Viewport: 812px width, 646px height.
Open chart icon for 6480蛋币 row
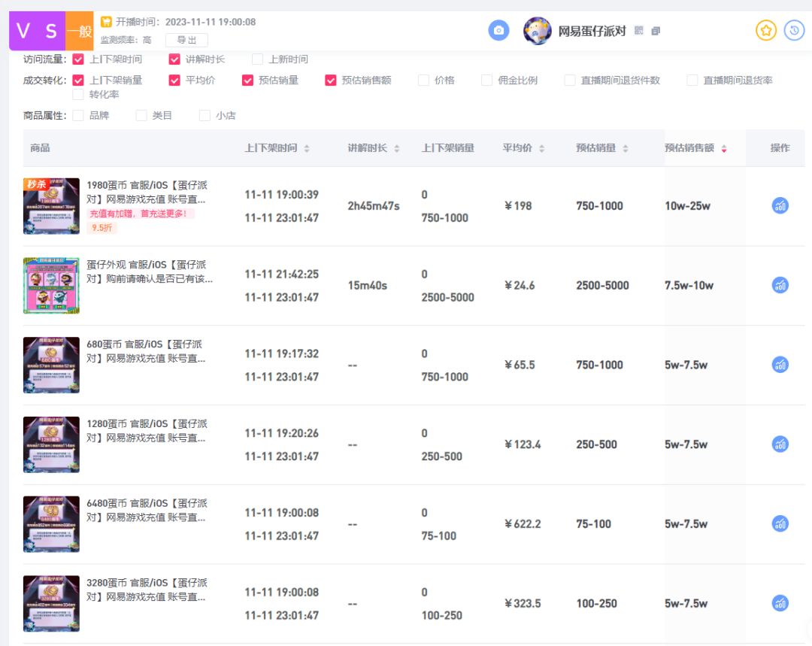[x=780, y=523]
